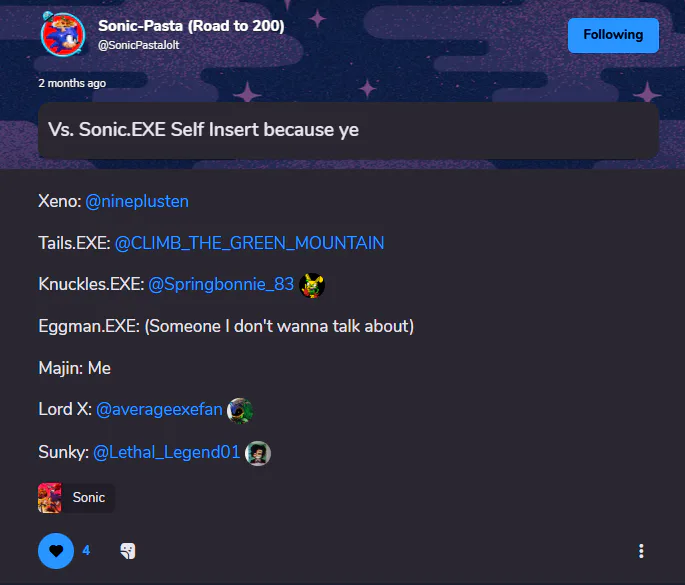Click Springbonnie_83's small avatar icon
The height and width of the screenshot is (585, 685).
(x=312, y=285)
